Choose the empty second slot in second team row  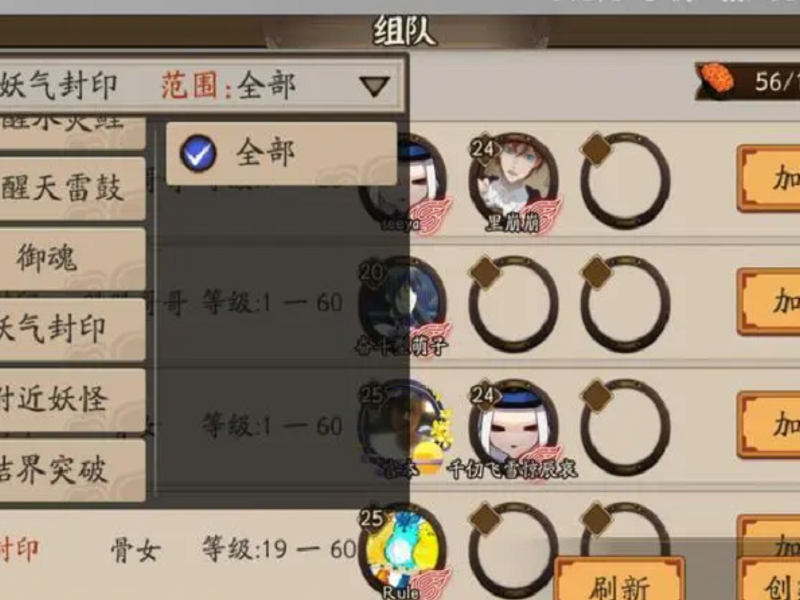click(513, 304)
